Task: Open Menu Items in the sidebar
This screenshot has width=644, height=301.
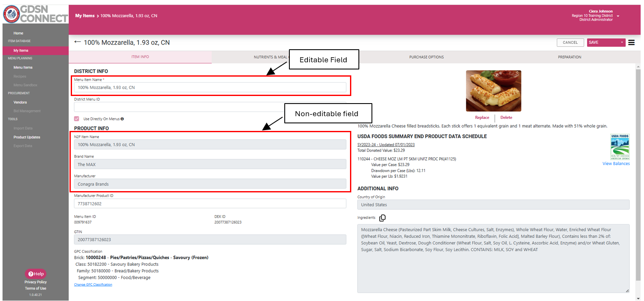Action: pos(23,67)
